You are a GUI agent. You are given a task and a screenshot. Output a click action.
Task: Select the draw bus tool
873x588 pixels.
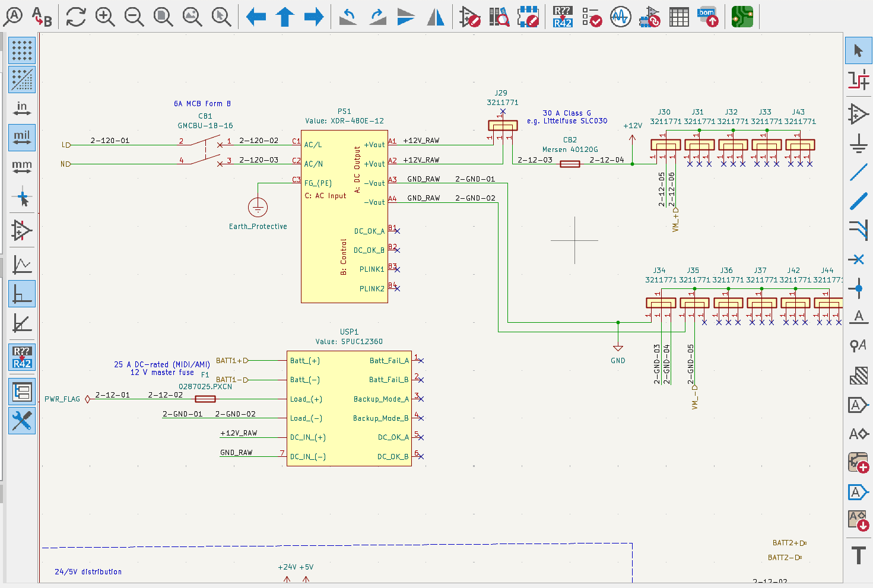click(858, 201)
